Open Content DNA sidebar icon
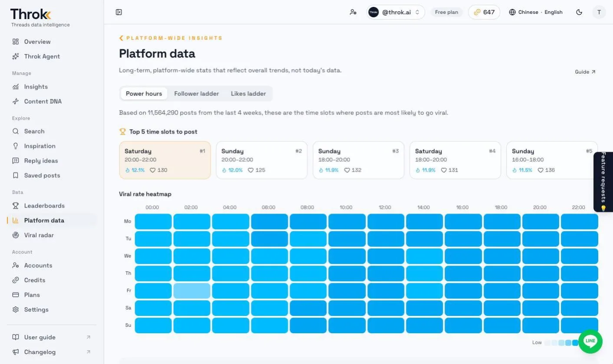This screenshot has height=364, width=613. pos(16,101)
